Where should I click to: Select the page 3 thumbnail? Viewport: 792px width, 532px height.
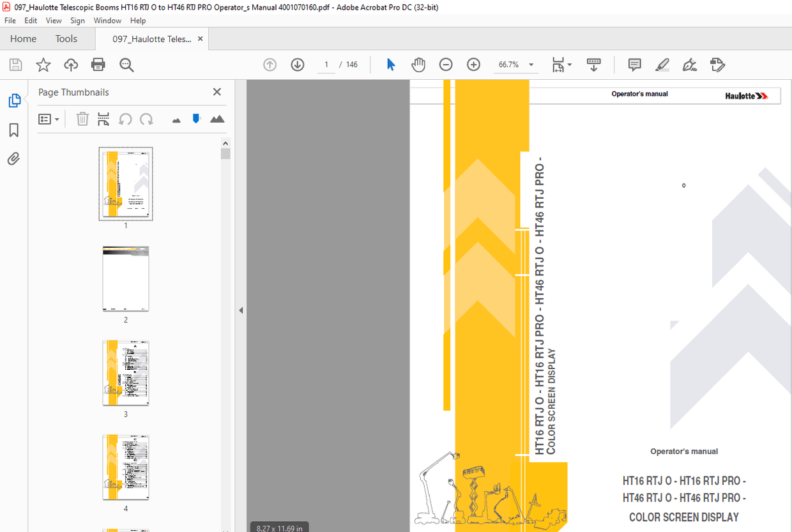(x=126, y=373)
